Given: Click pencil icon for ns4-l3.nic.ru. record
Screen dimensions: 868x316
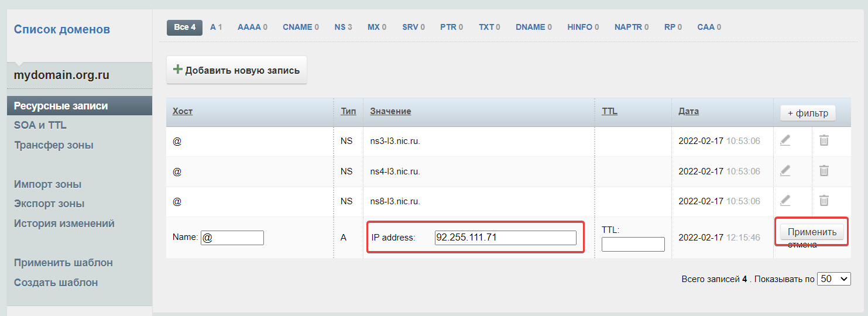Looking at the screenshot, I should click(785, 171).
